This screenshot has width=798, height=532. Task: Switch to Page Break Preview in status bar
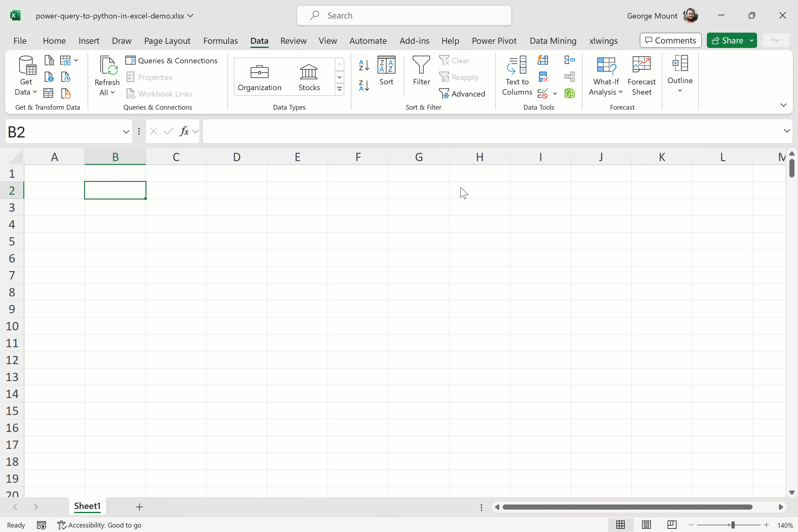point(672,525)
